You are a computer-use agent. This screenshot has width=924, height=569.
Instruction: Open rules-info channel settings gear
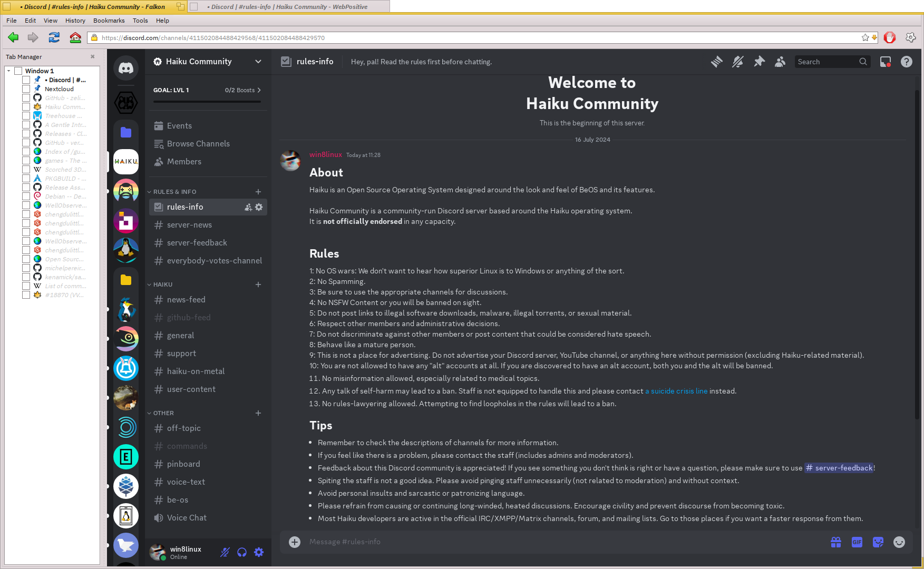(259, 207)
